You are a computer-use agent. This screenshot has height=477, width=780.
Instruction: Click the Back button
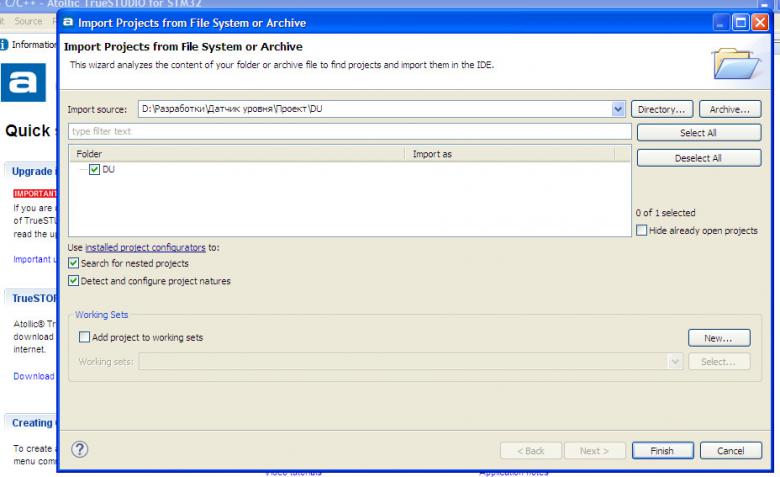531,451
